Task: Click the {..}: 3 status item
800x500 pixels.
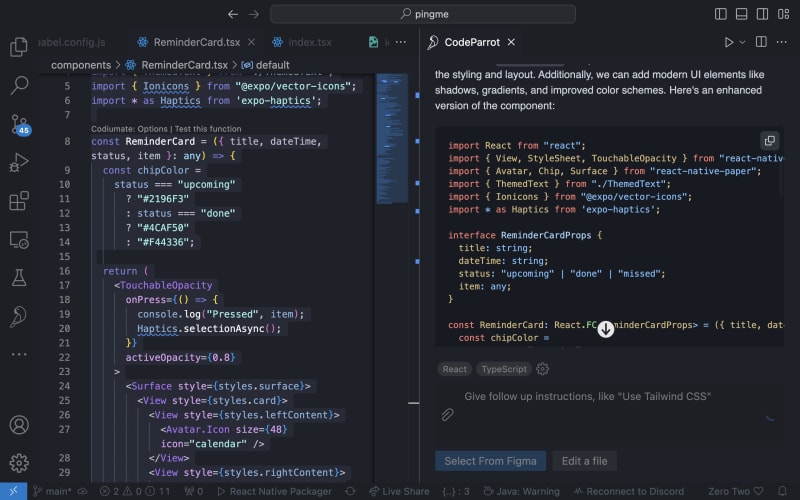Action: click(x=456, y=491)
